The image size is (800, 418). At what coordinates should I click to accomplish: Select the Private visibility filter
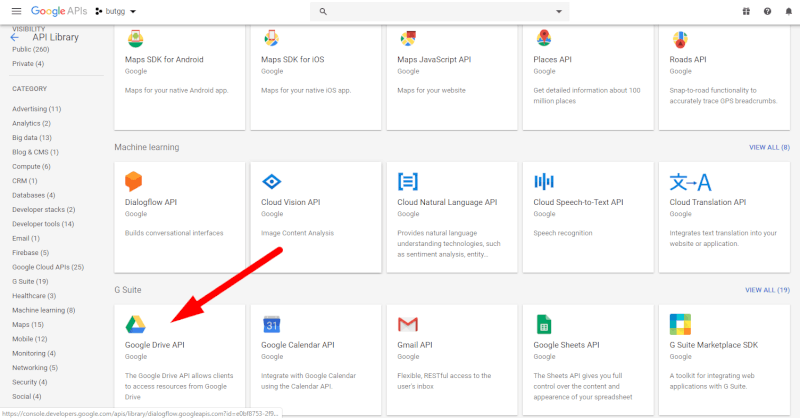coord(28,64)
